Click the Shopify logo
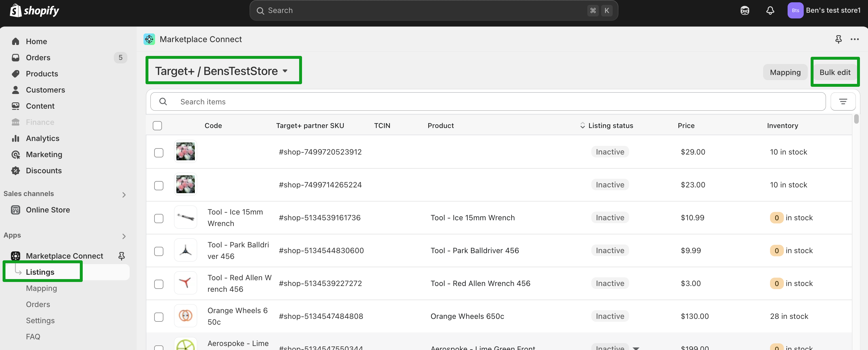 click(x=34, y=10)
